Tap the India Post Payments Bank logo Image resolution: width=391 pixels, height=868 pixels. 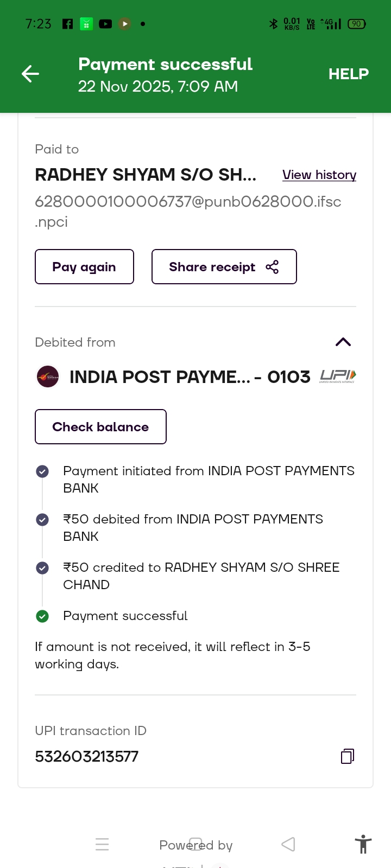(x=48, y=376)
